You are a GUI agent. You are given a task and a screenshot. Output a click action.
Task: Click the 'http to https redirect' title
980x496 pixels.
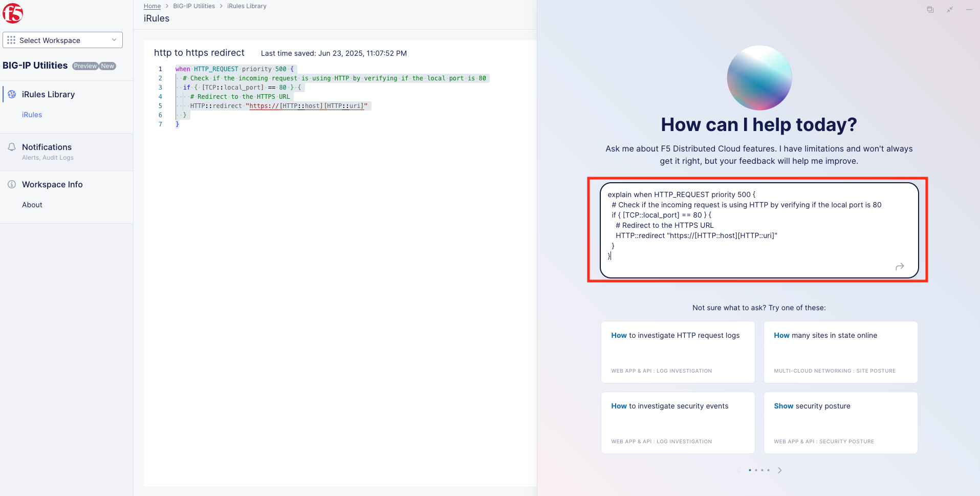pos(199,53)
